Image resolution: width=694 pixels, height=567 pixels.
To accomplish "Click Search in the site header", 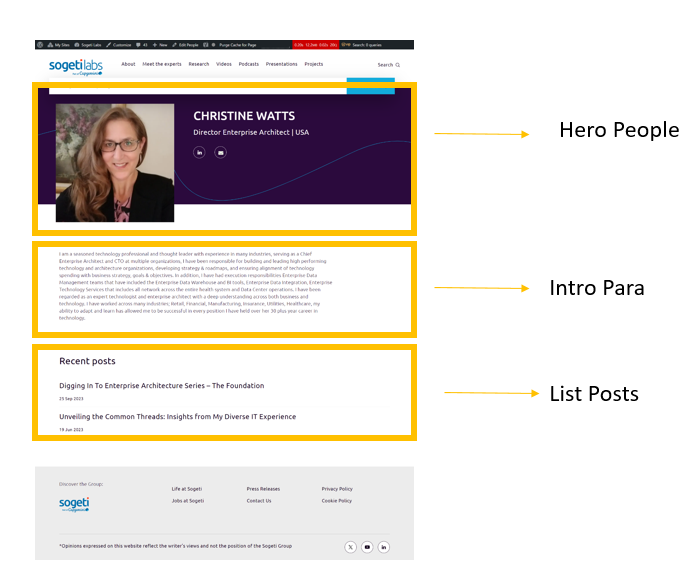I will coord(388,65).
